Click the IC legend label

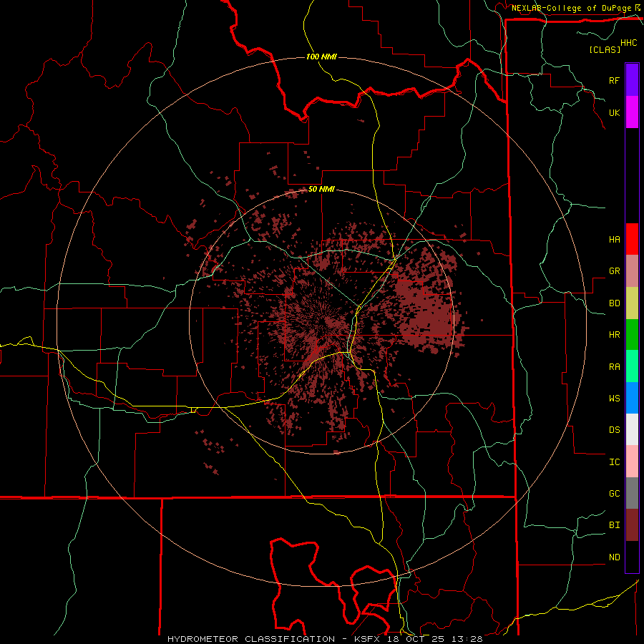point(614,462)
